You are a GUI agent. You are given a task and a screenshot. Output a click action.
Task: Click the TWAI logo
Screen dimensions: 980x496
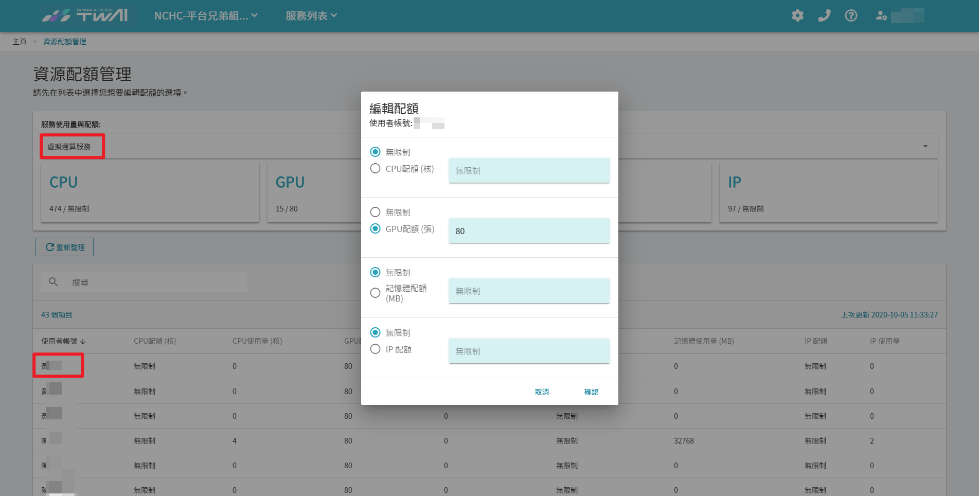point(85,15)
